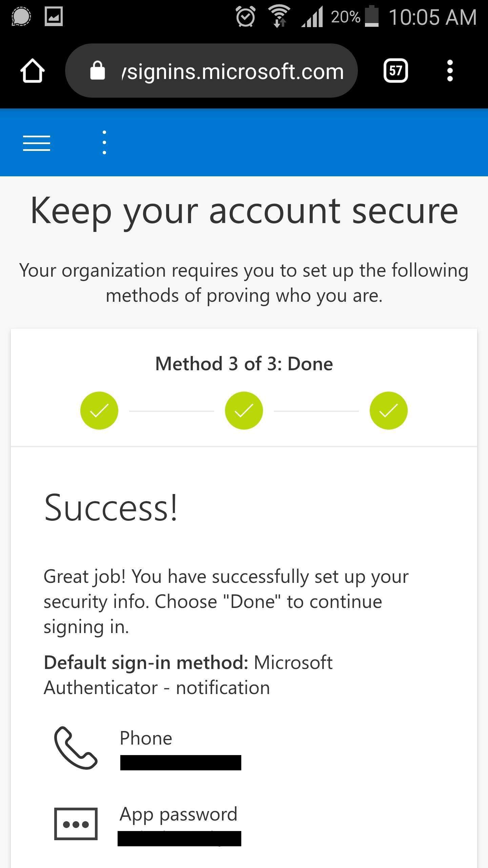Tap the Phone handset icon

point(76,748)
